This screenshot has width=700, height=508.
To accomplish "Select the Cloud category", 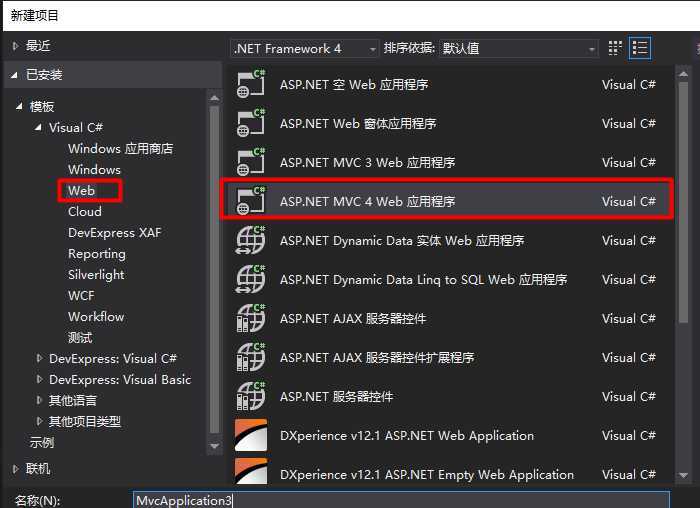I will [85, 212].
